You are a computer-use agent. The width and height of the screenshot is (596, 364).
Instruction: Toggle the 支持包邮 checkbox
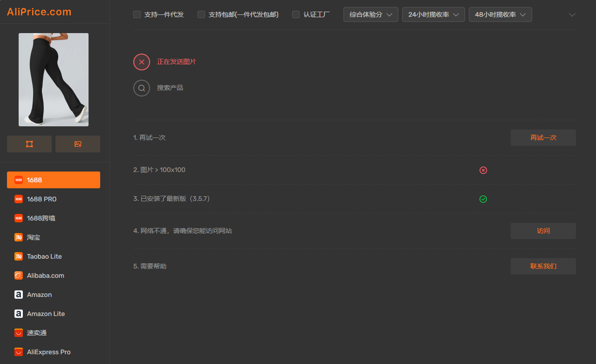tap(201, 14)
